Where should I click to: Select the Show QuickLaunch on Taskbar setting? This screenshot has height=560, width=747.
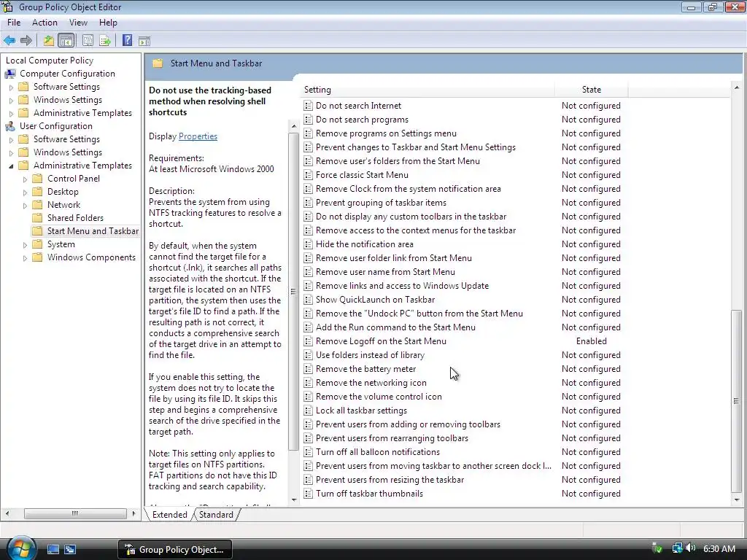[375, 300]
